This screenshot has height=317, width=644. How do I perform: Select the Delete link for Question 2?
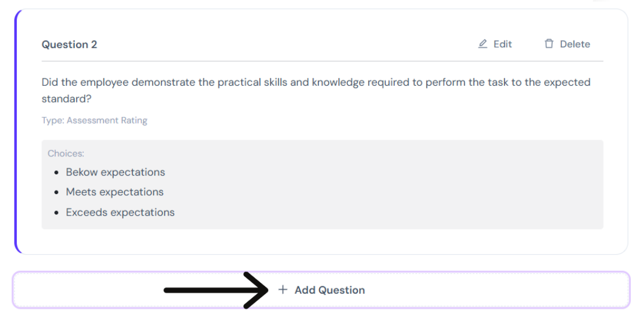(567, 44)
